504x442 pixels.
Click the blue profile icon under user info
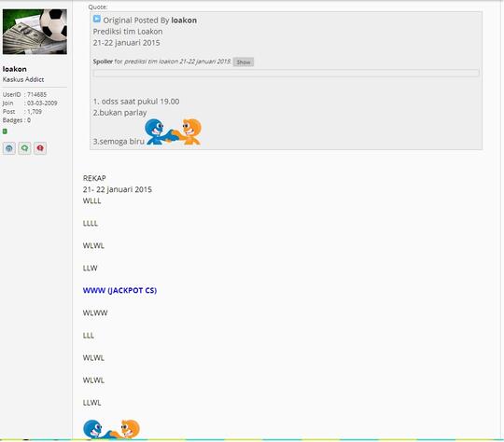coord(9,148)
